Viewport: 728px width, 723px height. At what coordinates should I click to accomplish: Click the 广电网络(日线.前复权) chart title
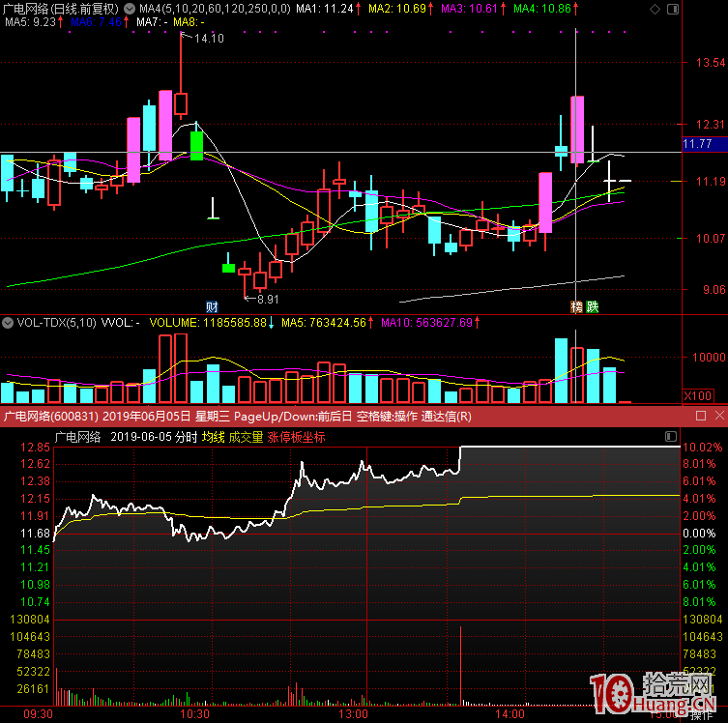coord(61,9)
